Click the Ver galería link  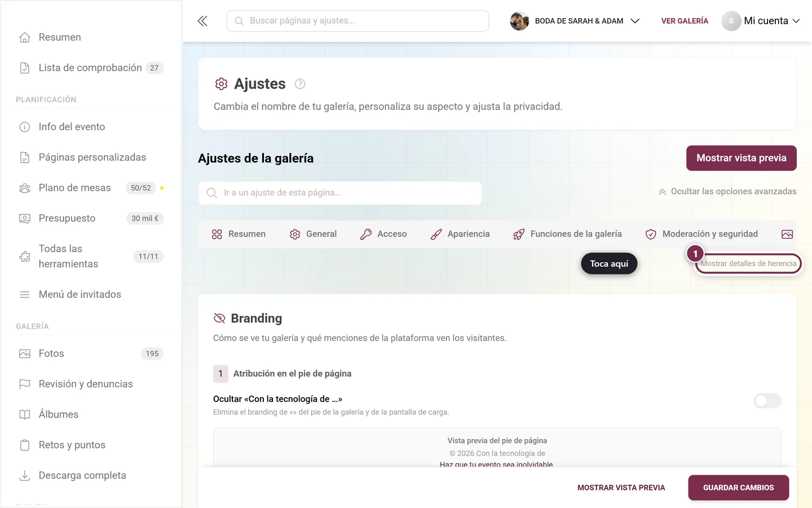[685, 21]
